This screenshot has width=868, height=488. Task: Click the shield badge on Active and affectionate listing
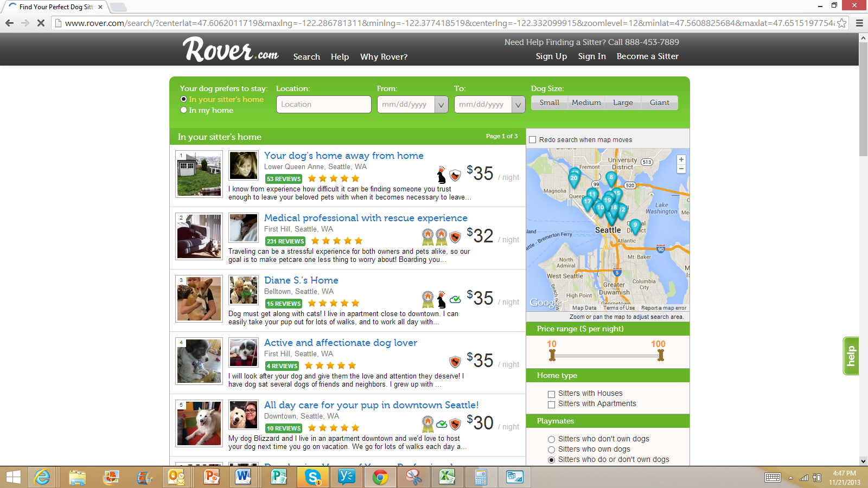pos(455,362)
